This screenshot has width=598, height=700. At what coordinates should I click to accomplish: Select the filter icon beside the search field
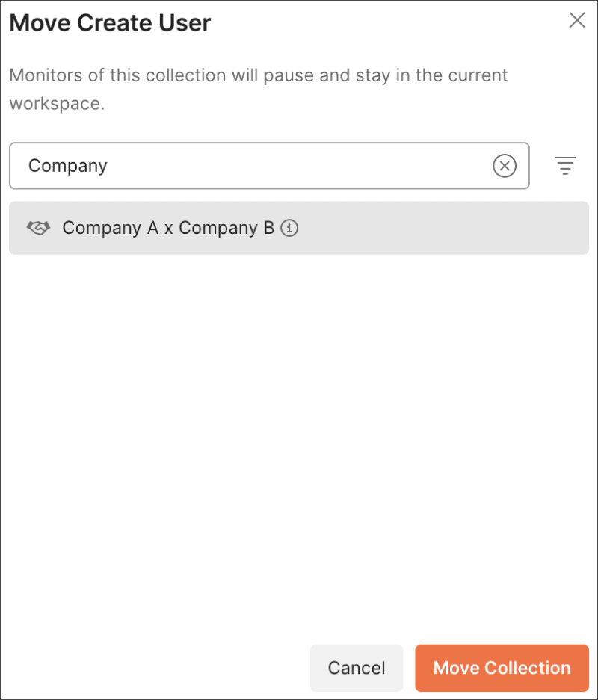click(x=566, y=166)
